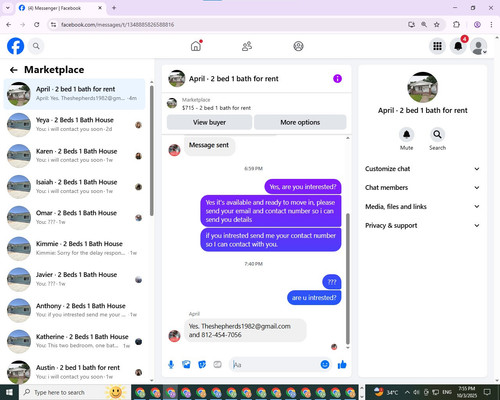
Task: Open the Facebook menu grid icon
Action: click(437, 46)
